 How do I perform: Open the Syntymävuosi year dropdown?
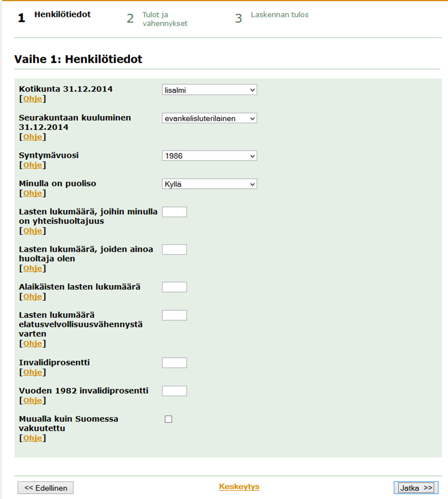tap(209, 156)
